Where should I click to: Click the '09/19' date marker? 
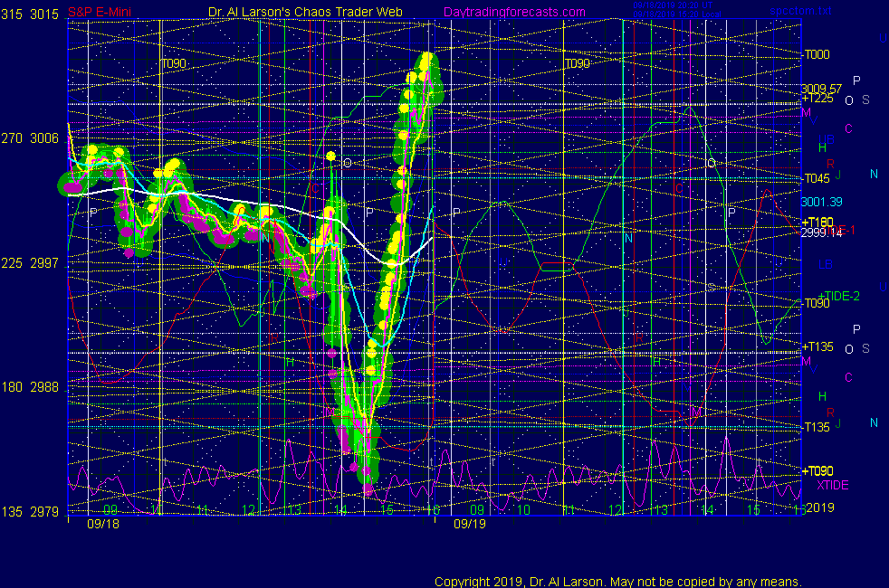[x=470, y=524]
